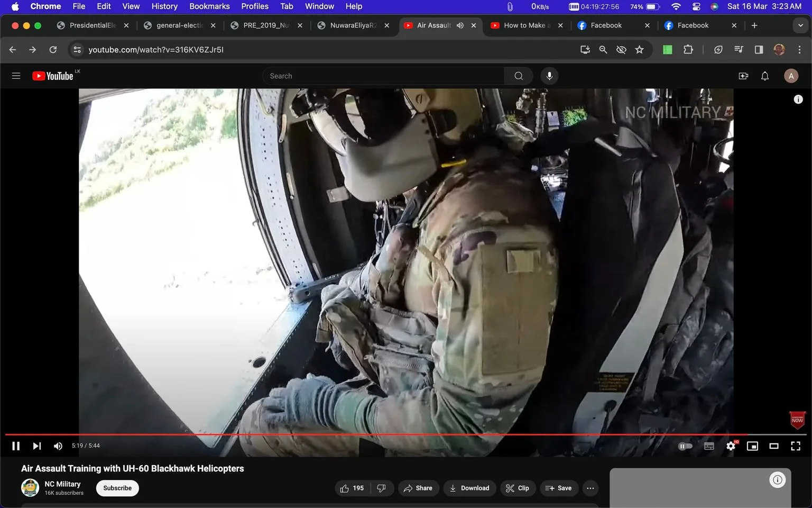
Task: Open YouTube account avatar menu
Action: click(791, 76)
